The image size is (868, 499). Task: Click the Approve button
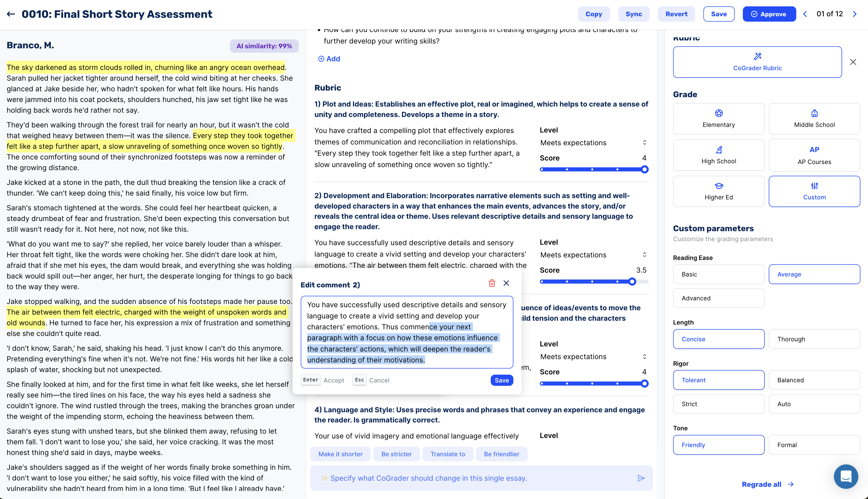coord(769,14)
